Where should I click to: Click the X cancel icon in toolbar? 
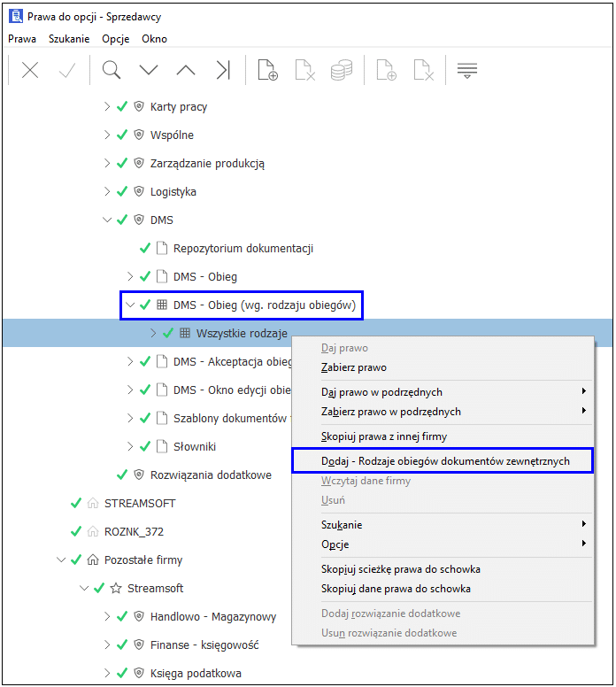click(30, 70)
